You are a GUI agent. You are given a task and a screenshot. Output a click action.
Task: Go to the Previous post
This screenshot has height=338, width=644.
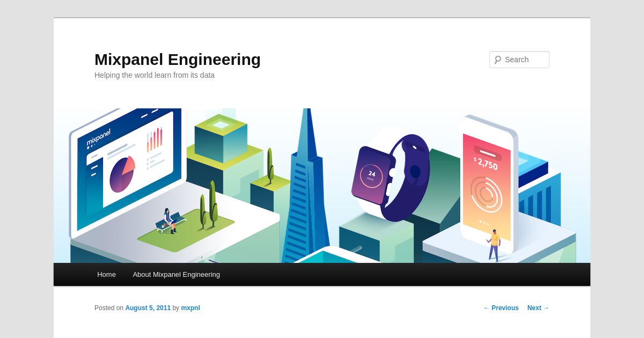[501, 308]
